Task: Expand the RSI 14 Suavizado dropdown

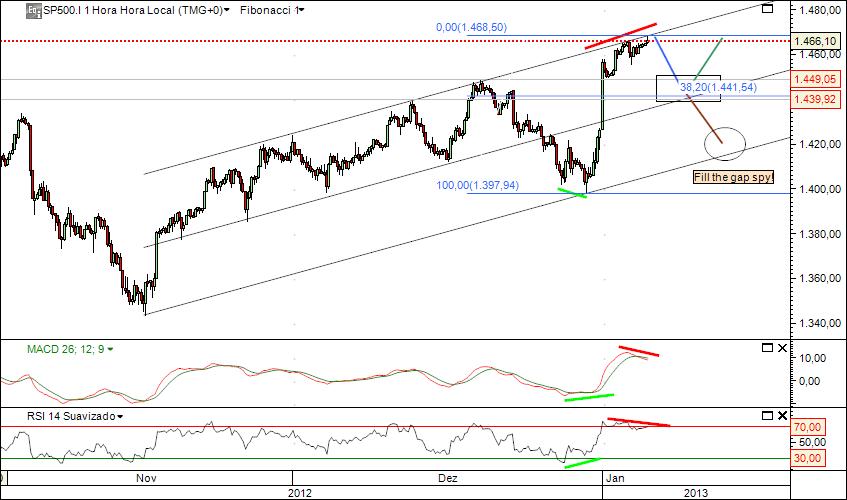Action: point(119,416)
